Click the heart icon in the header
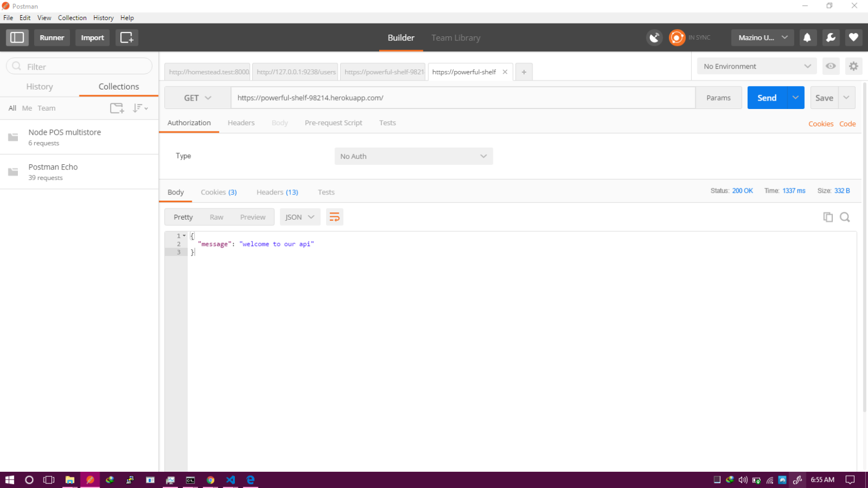 click(x=853, y=37)
